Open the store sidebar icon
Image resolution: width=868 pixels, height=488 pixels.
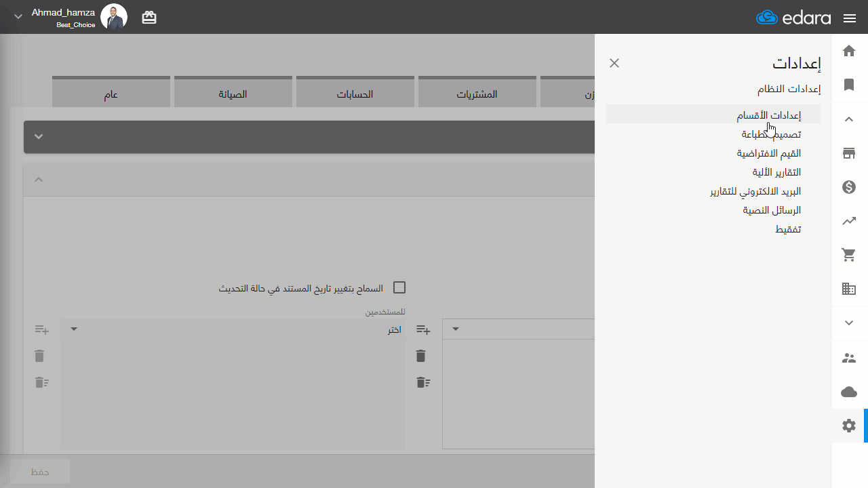tap(849, 153)
